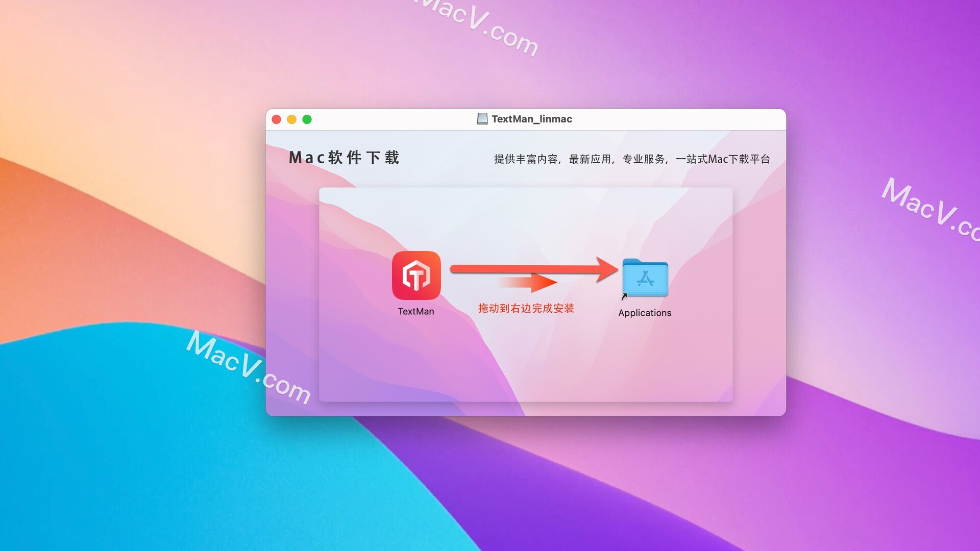Click the Applications folder label

click(644, 312)
